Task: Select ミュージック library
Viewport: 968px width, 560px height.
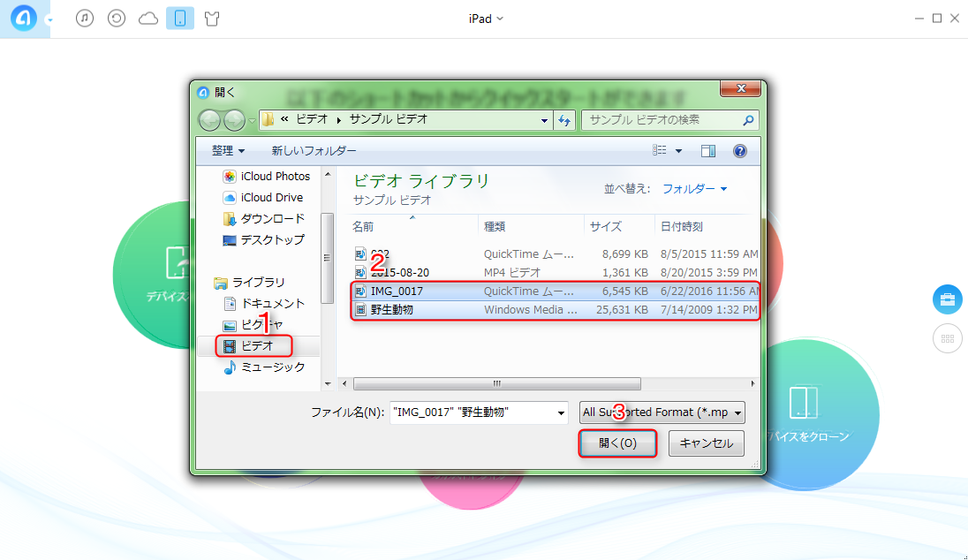Action: click(264, 367)
